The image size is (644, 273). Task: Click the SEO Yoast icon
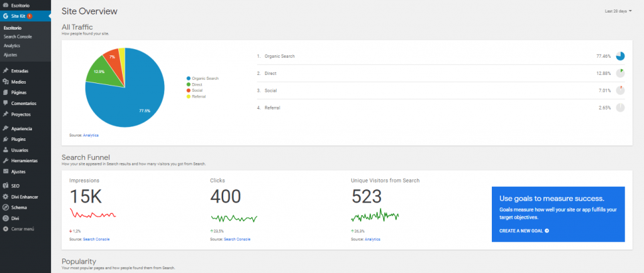5,186
